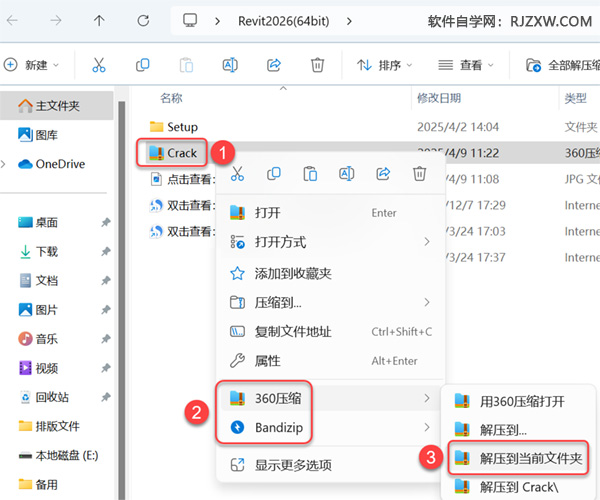Screen dimensions: 600x500
Task: Choose 打开 from the context menu
Action: pos(330,213)
